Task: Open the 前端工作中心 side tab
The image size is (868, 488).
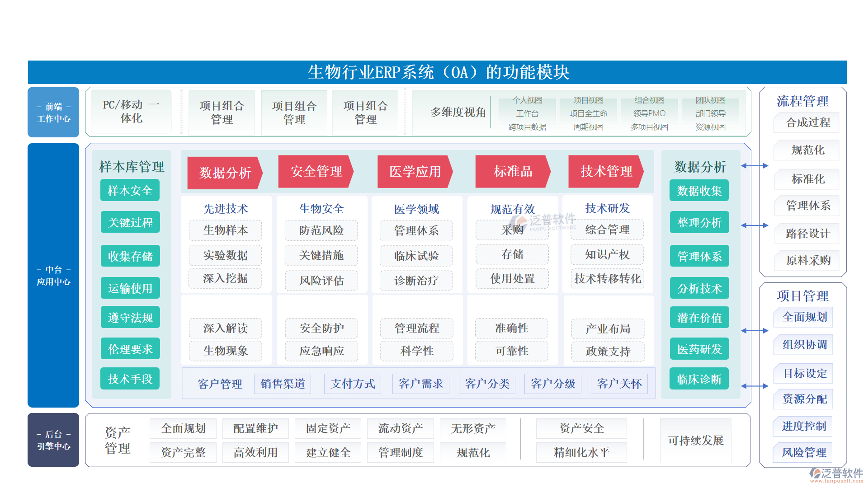Action: pos(53,113)
